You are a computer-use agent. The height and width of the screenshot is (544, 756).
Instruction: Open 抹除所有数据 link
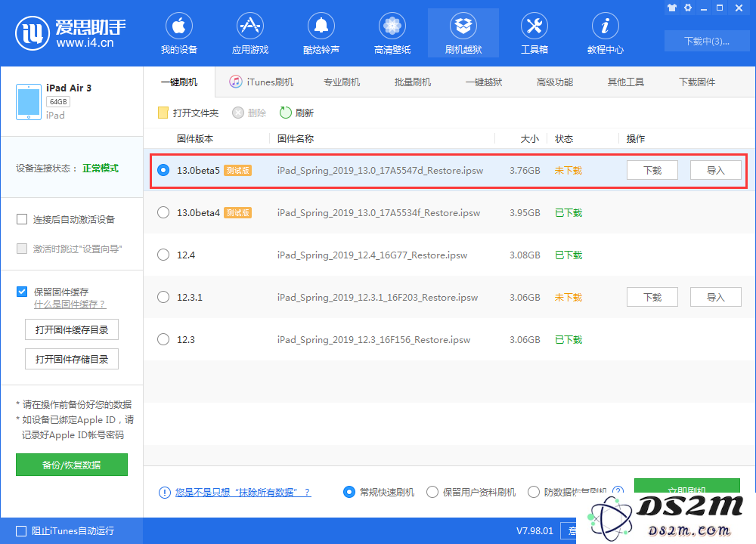point(243,493)
